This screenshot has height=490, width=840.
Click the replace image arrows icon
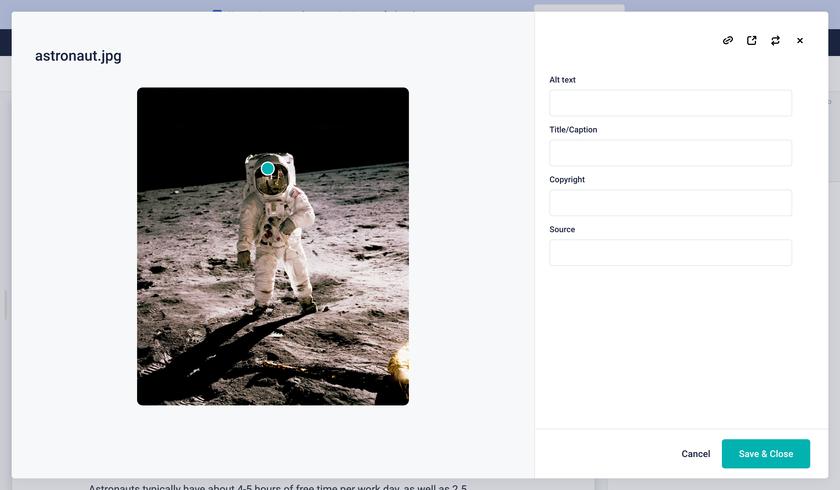coord(775,40)
